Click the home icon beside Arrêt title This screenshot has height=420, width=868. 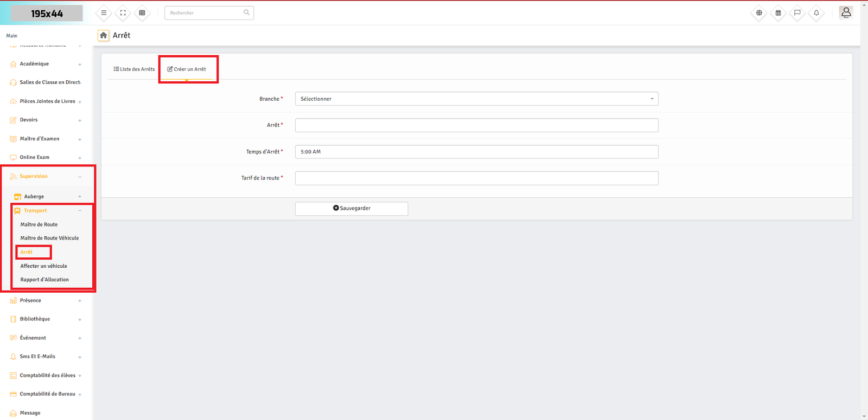[103, 35]
